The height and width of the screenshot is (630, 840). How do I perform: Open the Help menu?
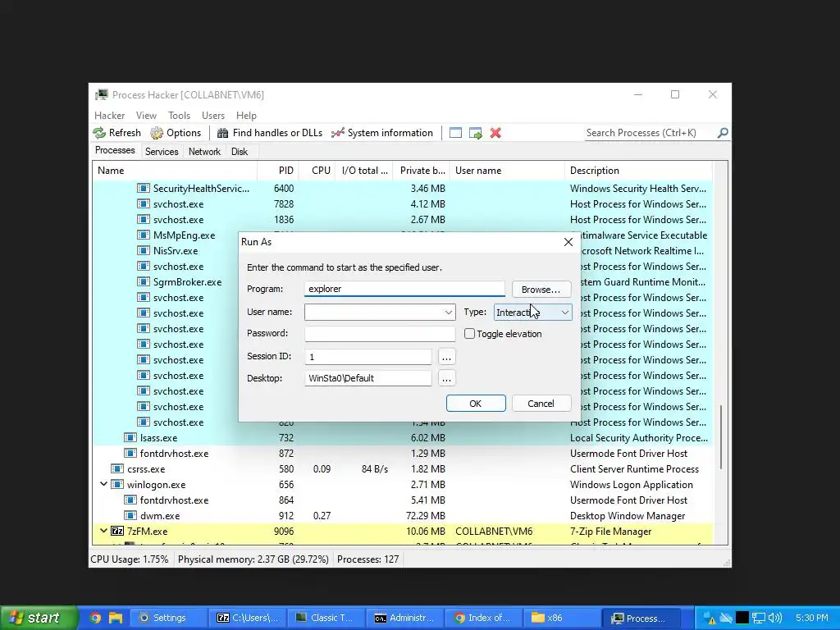246,115
